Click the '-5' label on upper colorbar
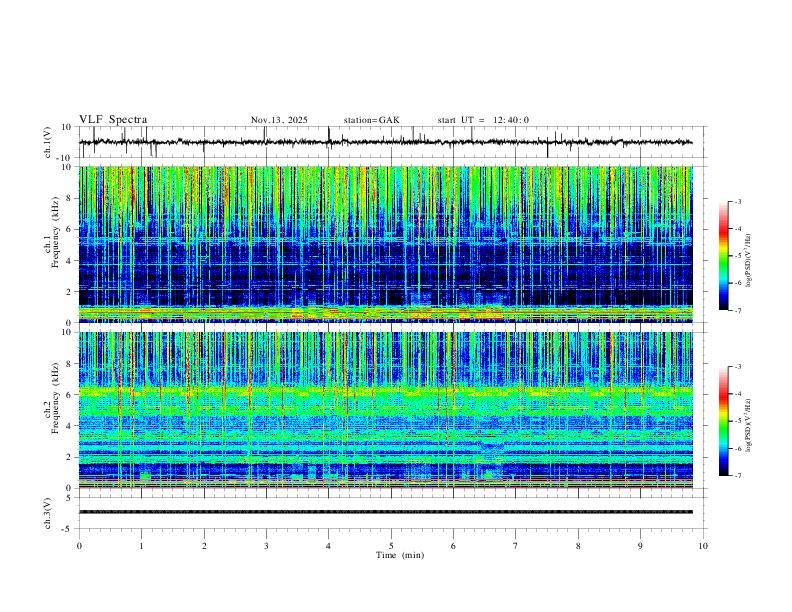Screen dimensions: 792x612 [738, 256]
